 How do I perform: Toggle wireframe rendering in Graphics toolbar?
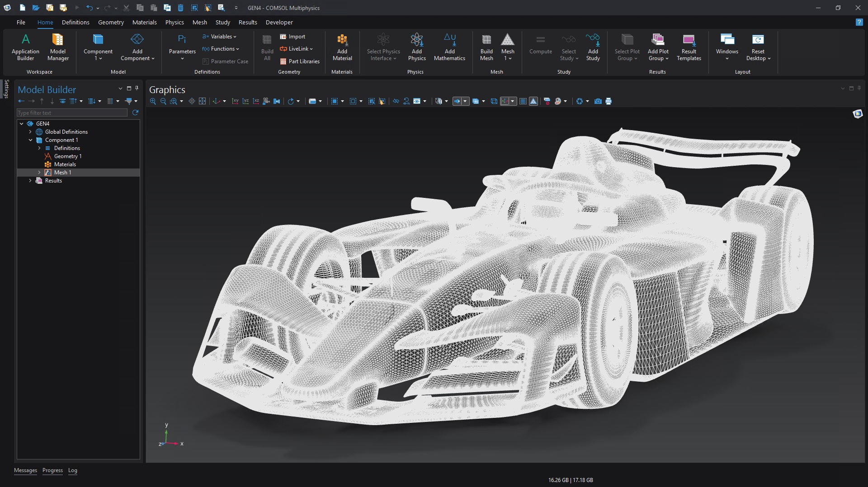point(494,101)
